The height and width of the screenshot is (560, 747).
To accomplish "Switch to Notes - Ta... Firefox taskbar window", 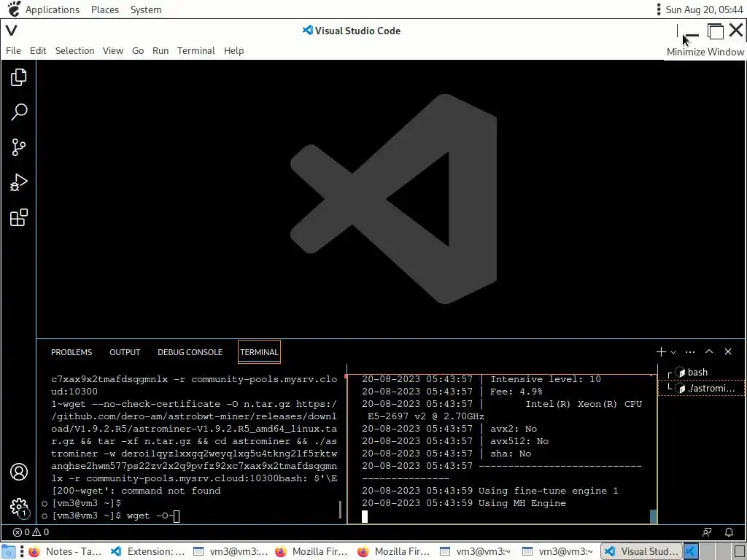I will pyautogui.click(x=66, y=551).
